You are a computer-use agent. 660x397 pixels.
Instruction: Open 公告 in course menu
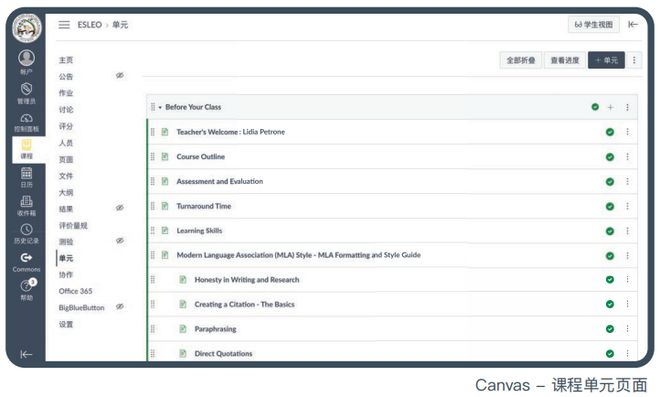click(66, 77)
